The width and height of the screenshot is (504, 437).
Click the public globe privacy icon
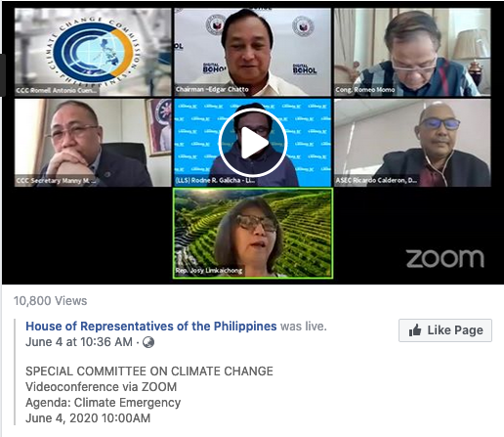click(148, 342)
